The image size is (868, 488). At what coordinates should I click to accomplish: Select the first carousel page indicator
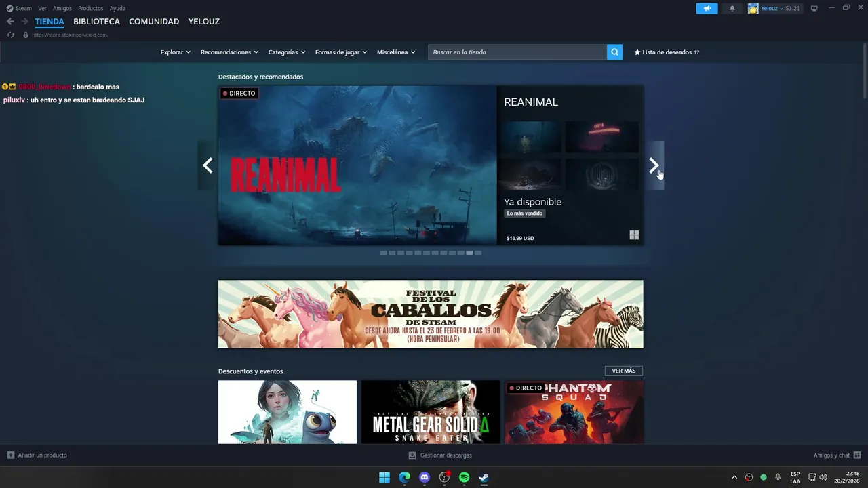pos(383,253)
